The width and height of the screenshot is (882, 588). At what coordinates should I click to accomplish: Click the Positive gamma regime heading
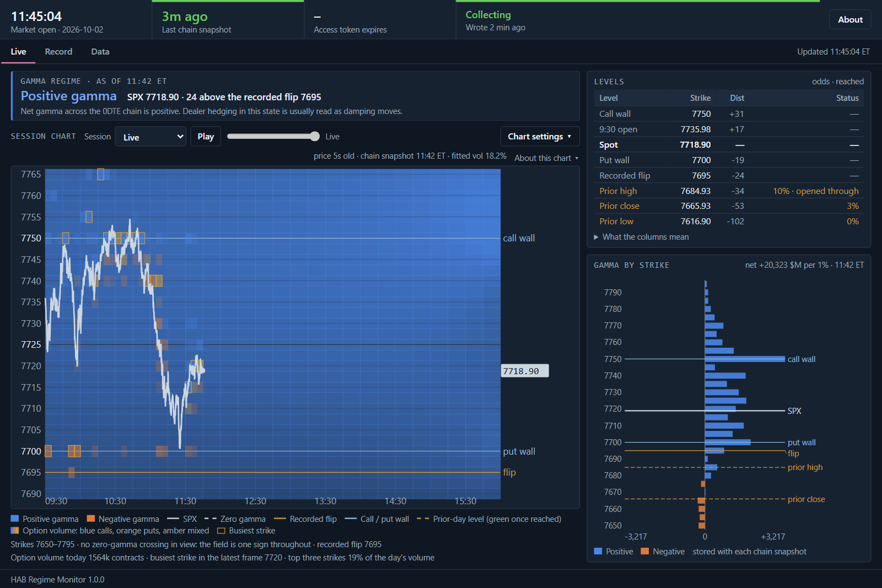(68, 96)
